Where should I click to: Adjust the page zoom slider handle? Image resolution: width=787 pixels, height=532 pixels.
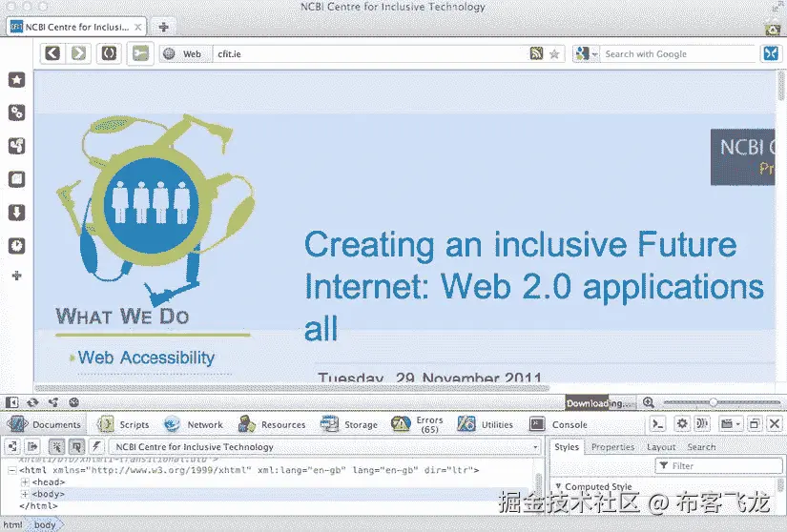(713, 402)
